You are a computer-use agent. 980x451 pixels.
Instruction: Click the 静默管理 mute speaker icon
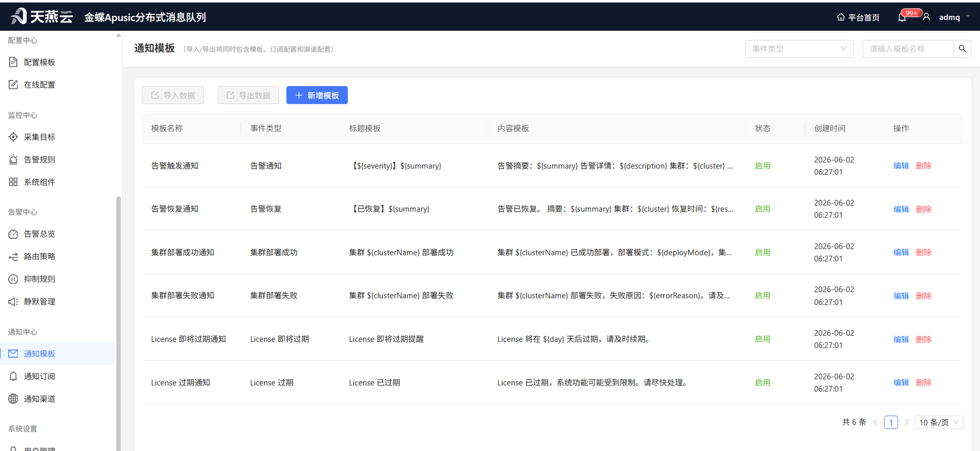click(x=13, y=301)
